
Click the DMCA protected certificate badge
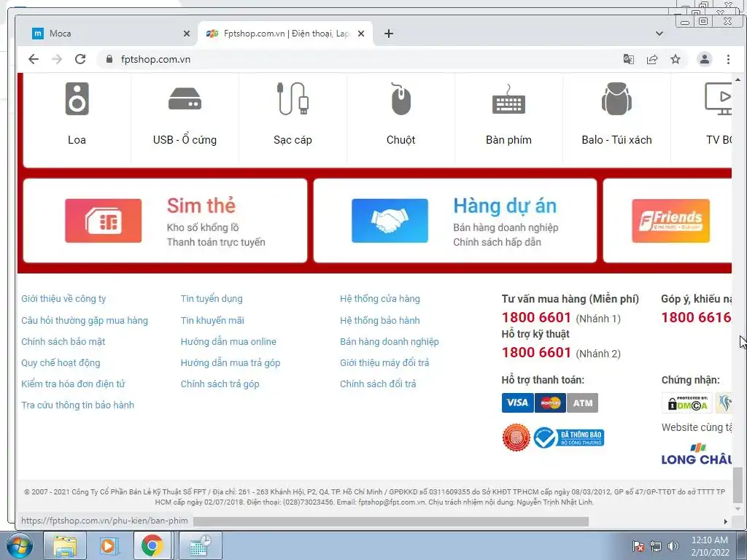pyautogui.click(x=686, y=404)
